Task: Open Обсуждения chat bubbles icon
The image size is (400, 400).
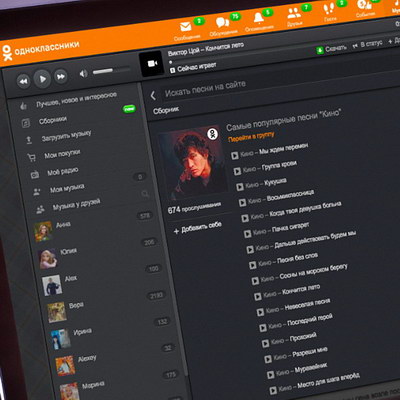Action: click(x=222, y=23)
